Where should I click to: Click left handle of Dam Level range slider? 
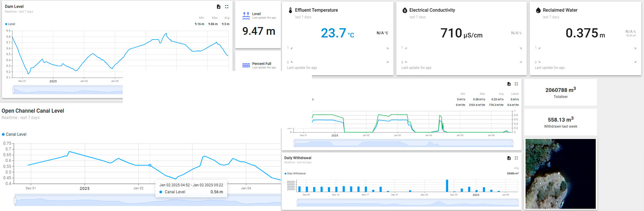(x=13, y=90)
